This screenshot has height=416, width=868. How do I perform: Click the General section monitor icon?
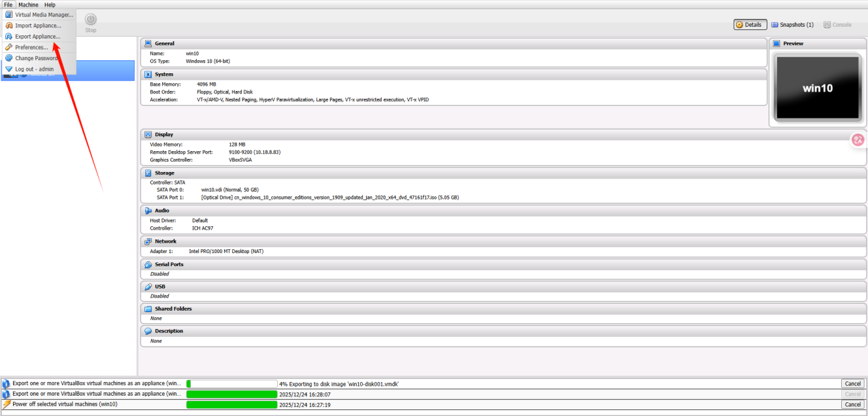148,43
